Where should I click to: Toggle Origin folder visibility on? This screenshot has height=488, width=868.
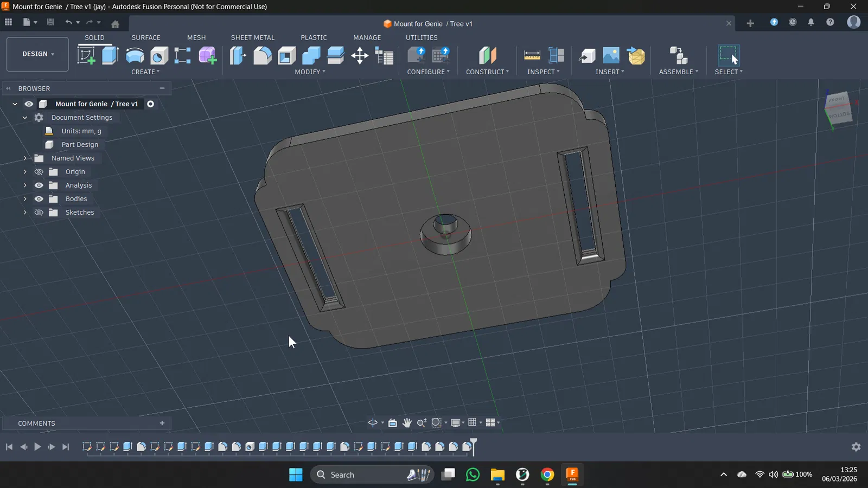(x=39, y=172)
